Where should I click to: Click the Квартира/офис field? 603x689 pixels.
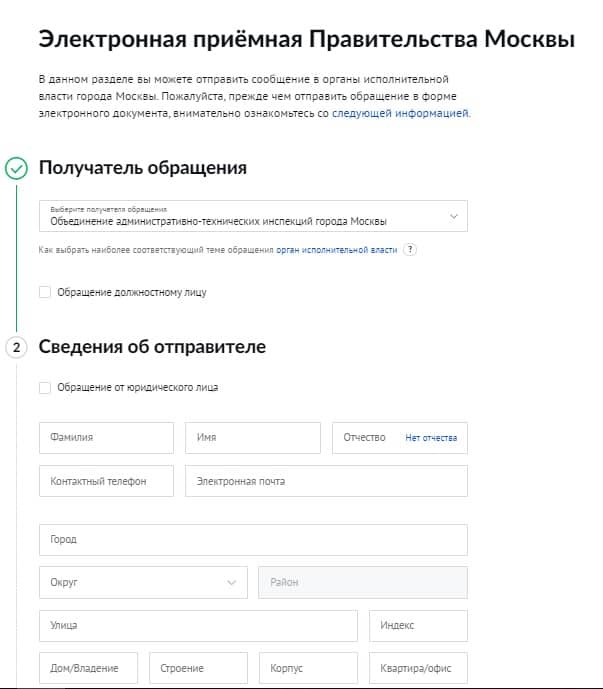point(418,668)
